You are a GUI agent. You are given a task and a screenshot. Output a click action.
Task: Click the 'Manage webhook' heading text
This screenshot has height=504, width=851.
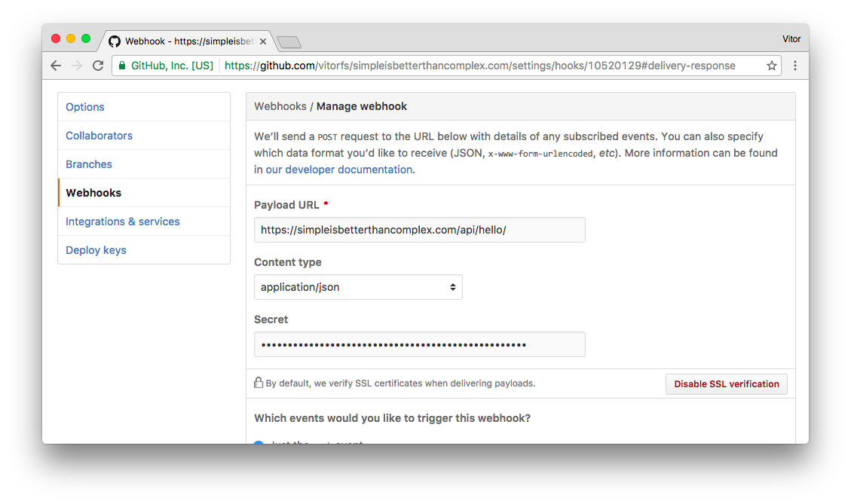[362, 106]
